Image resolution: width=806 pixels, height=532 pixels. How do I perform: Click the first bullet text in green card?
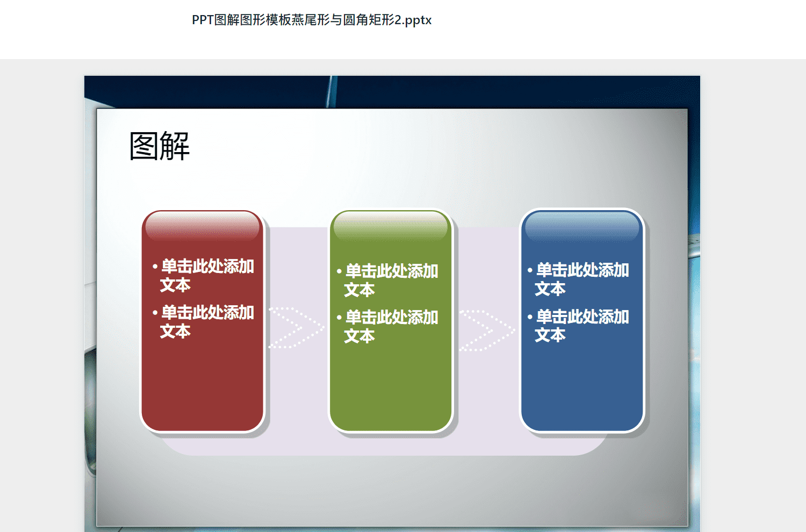pos(387,280)
